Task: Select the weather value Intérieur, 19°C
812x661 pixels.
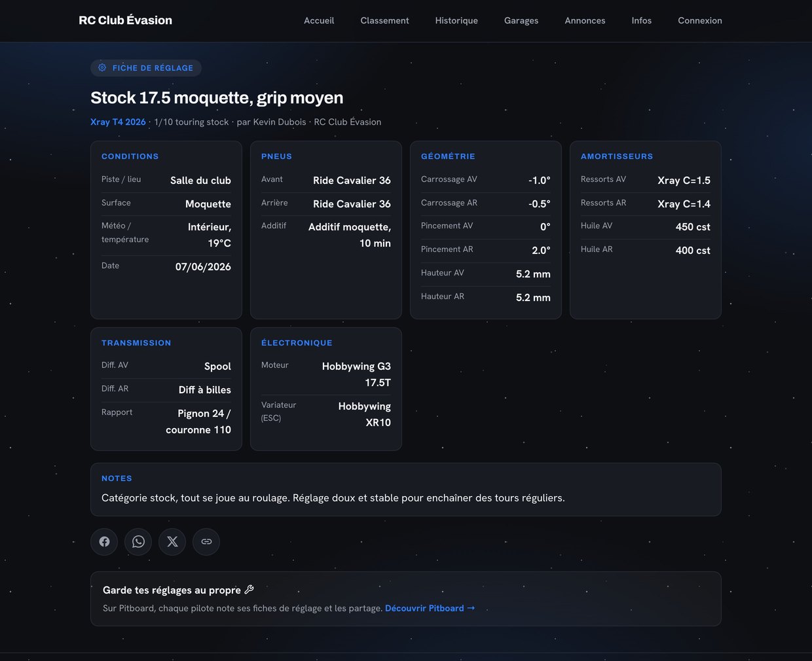Action: tap(210, 235)
